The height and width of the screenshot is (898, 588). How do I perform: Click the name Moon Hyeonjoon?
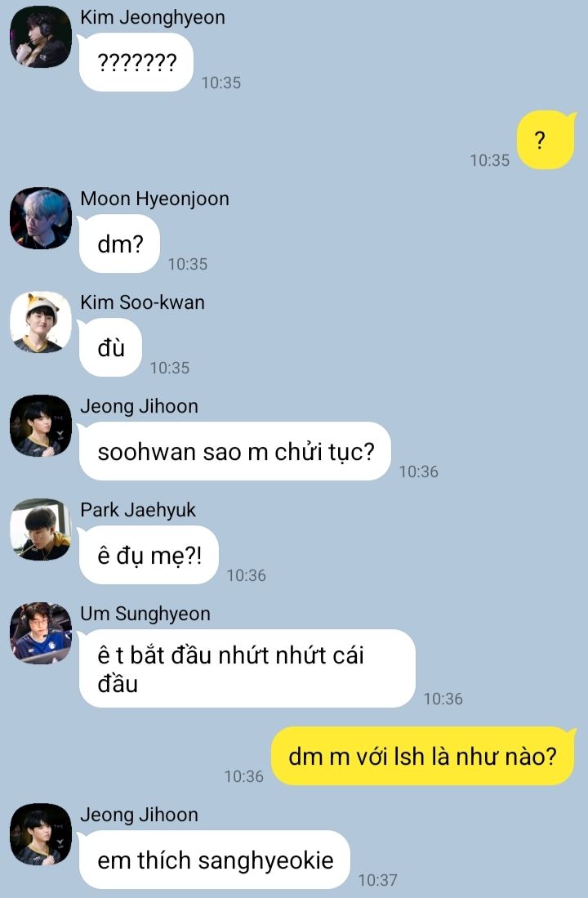pos(154,199)
